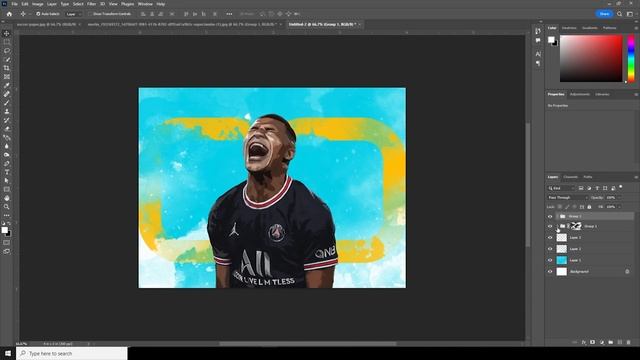Toggle the Auto-Select checkbox
This screenshot has height=360, width=640.
38,14
